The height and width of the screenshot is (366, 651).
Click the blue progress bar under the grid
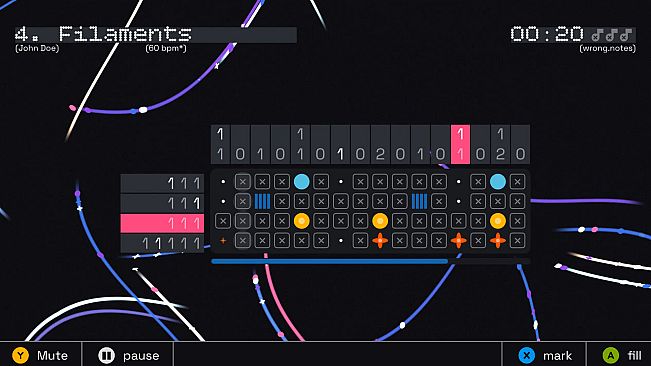point(330,261)
